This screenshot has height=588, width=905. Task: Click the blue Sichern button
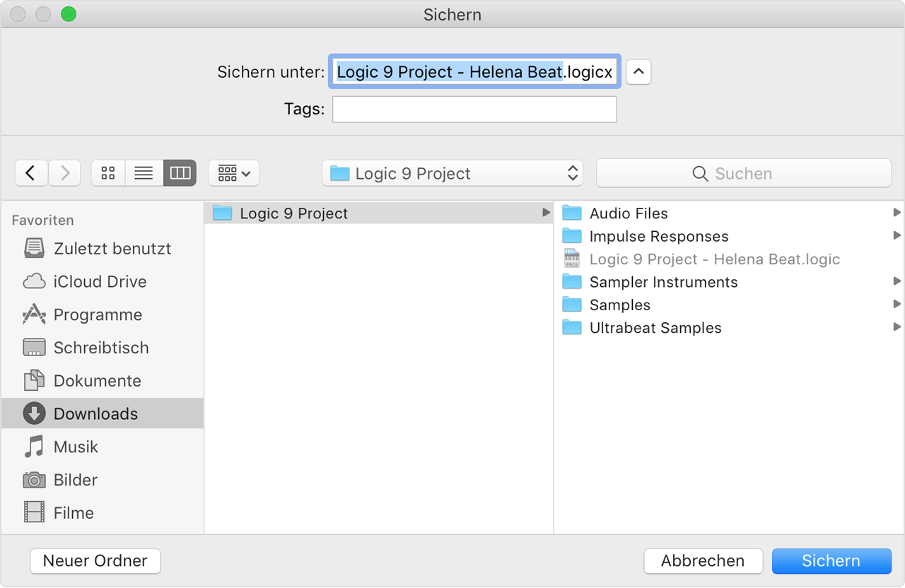831,561
